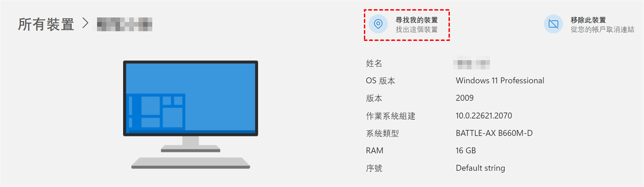Click the keyboard image below the monitor
The height and width of the screenshot is (187, 644).
tap(190, 163)
